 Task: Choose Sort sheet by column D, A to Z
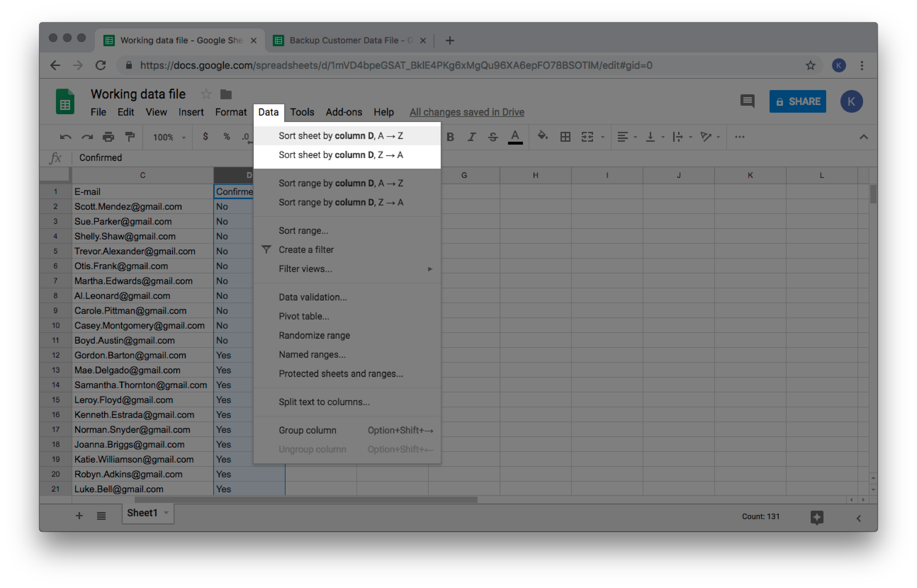click(347, 136)
